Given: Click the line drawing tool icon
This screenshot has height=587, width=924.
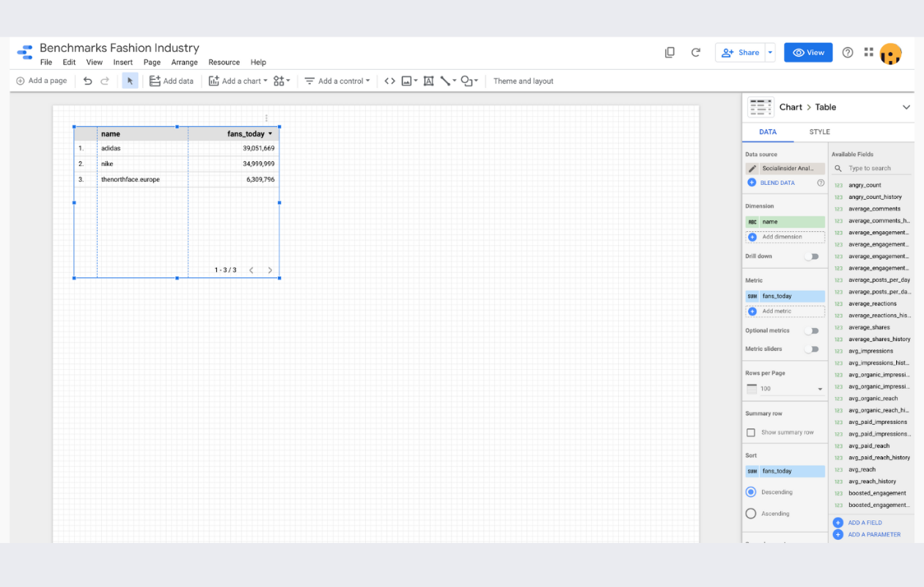Looking at the screenshot, I should click(x=445, y=81).
